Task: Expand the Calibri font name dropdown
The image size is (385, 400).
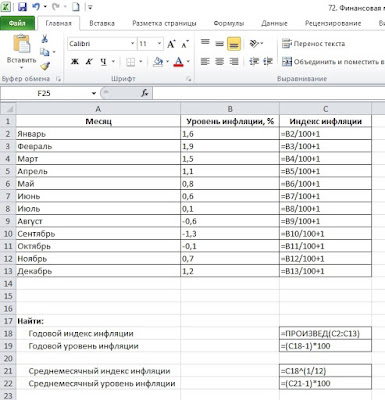Action: tap(132, 44)
